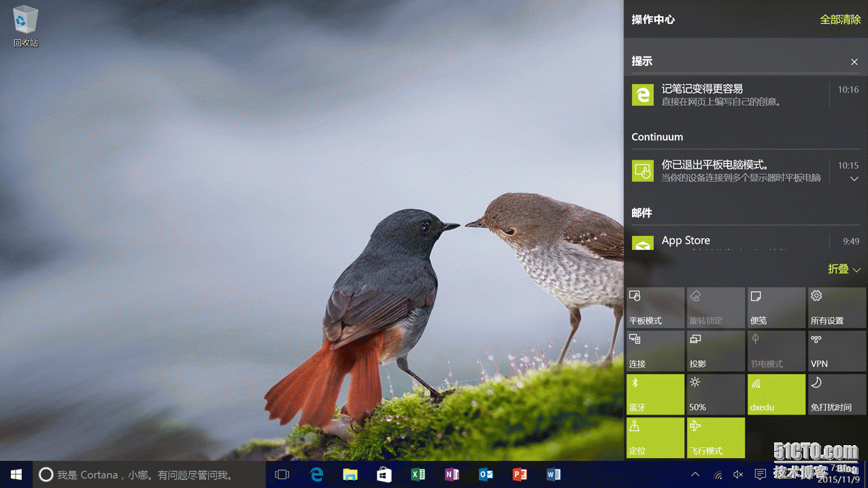The height and width of the screenshot is (488, 868).
Task: Open the 记笔记变得更容易 notification
Action: coord(746,94)
